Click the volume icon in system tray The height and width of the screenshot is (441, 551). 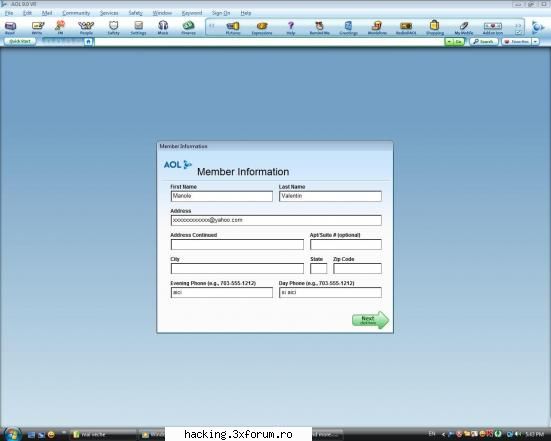(519, 435)
